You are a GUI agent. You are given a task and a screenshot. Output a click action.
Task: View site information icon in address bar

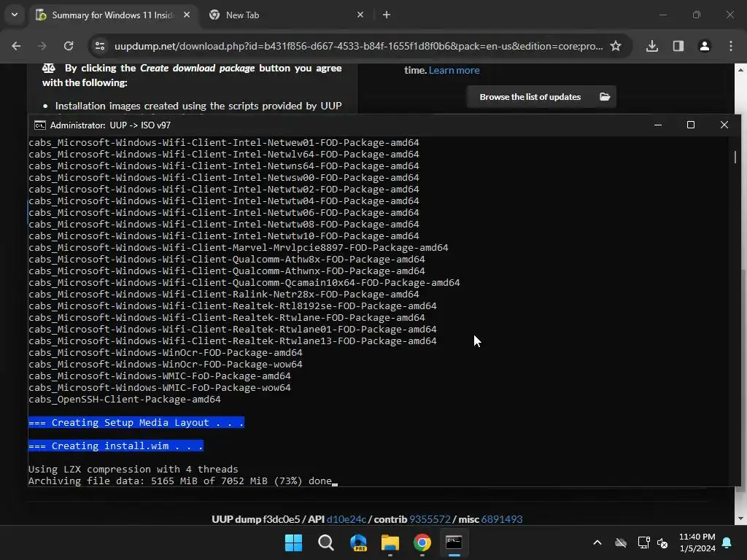coord(100,46)
